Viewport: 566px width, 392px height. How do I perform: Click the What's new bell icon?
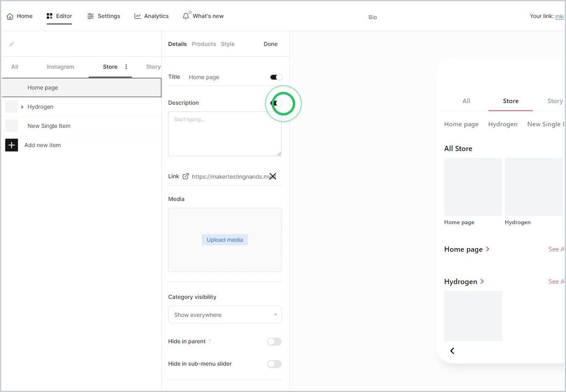186,16
